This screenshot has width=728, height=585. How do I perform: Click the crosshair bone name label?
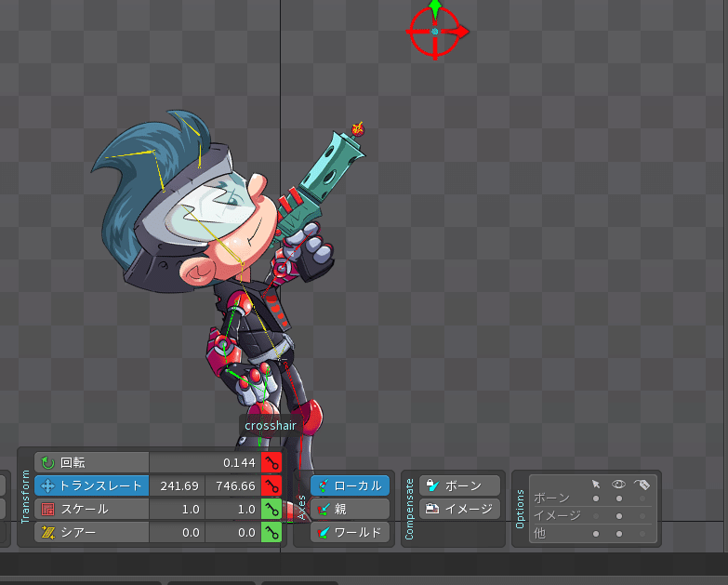tap(271, 426)
